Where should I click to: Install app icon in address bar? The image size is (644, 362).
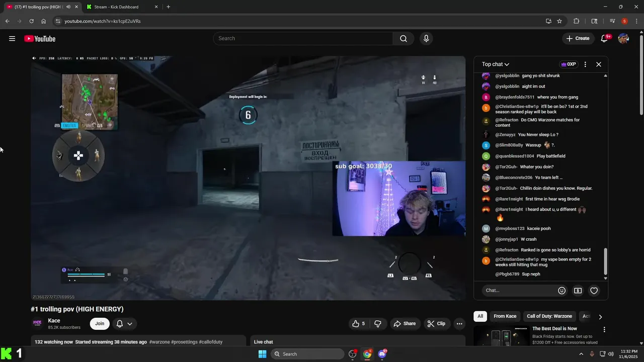pos(548,21)
